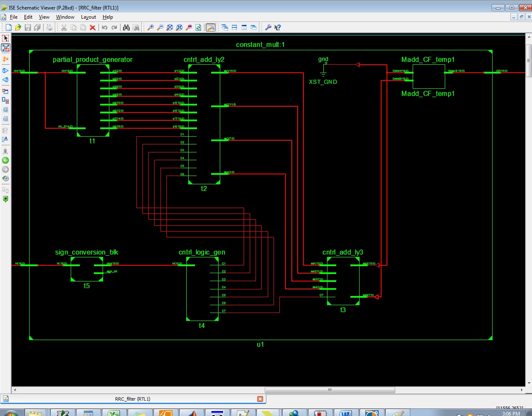Select the cntrl_logic_gen block t4
The image size is (532, 416).
click(202, 289)
